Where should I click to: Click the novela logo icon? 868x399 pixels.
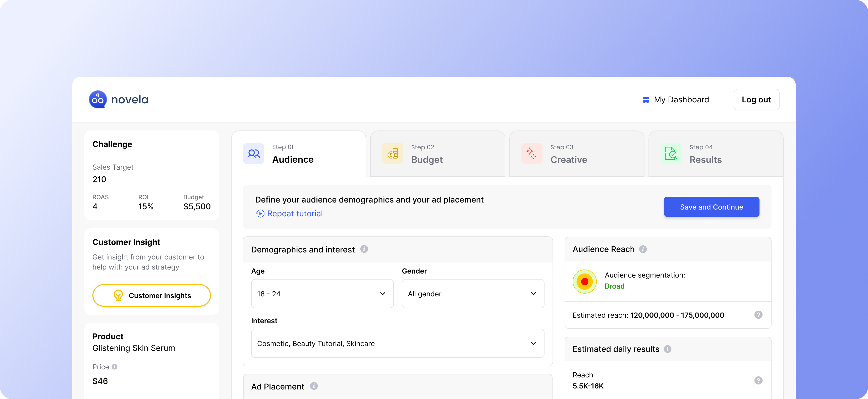[x=98, y=99]
